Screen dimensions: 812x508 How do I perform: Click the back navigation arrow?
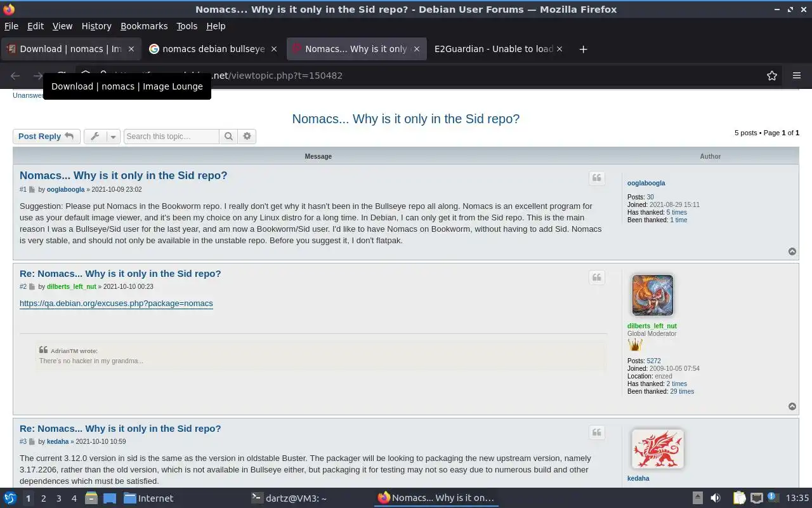click(15, 76)
